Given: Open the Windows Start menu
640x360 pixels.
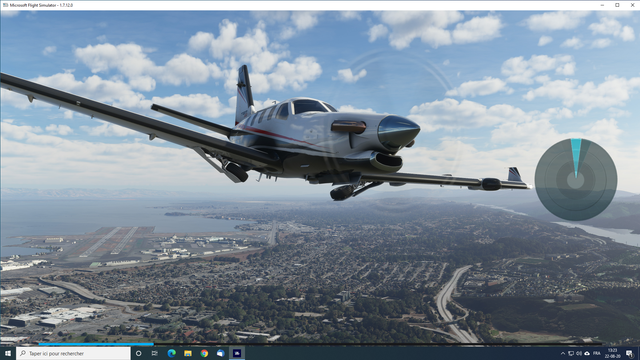Looking at the screenshot, I should [8, 353].
